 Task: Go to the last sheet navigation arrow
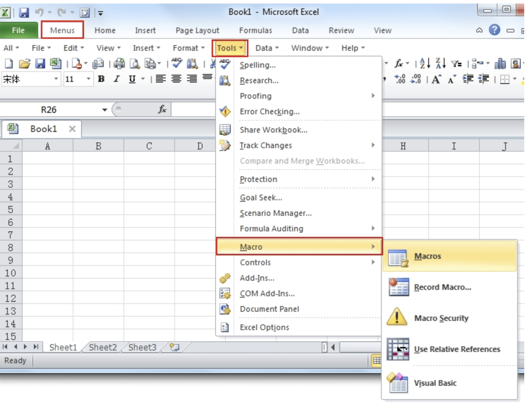pos(36,347)
